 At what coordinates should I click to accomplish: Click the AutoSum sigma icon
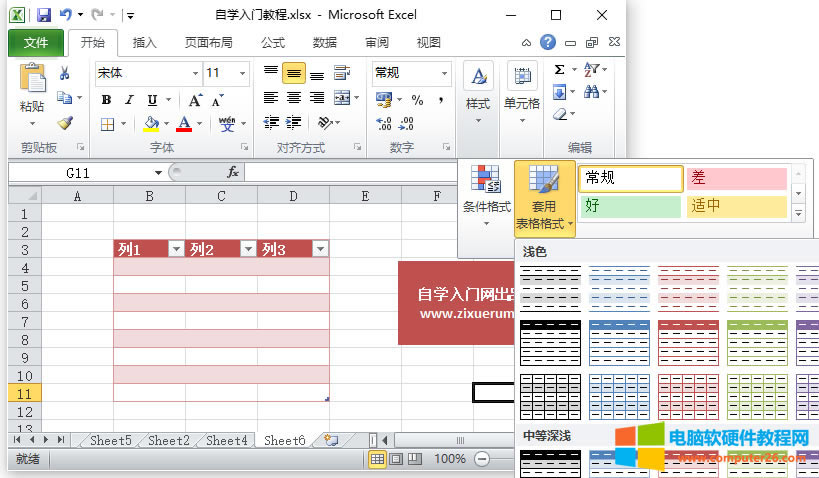pos(559,70)
